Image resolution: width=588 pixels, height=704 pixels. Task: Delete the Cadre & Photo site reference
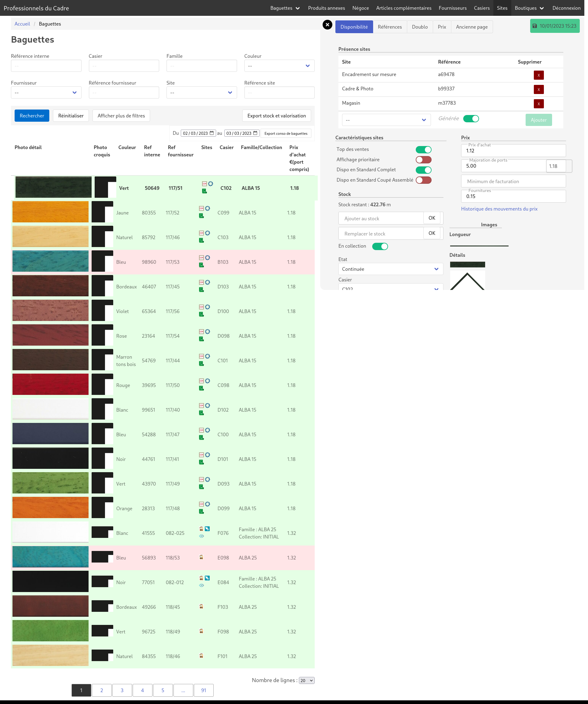[x=538, y=89]
